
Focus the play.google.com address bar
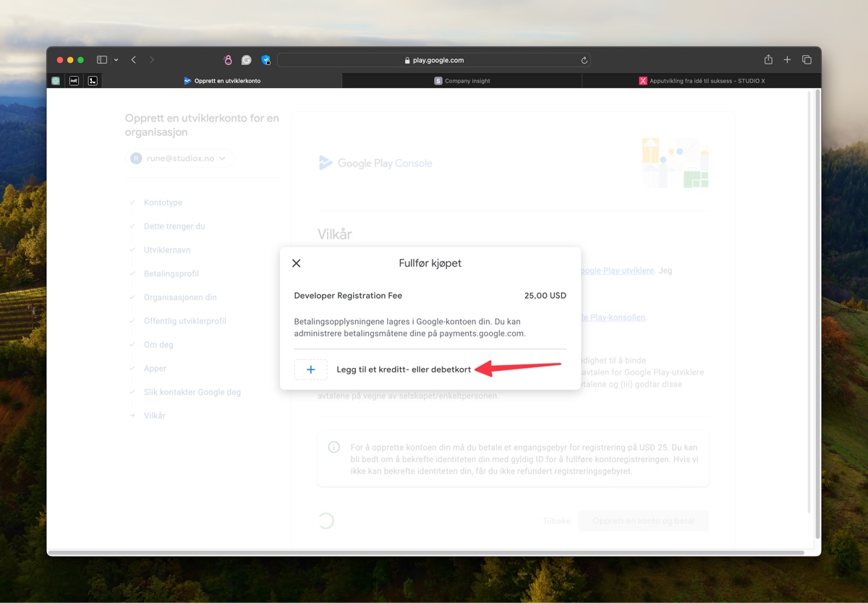point(434,60)
